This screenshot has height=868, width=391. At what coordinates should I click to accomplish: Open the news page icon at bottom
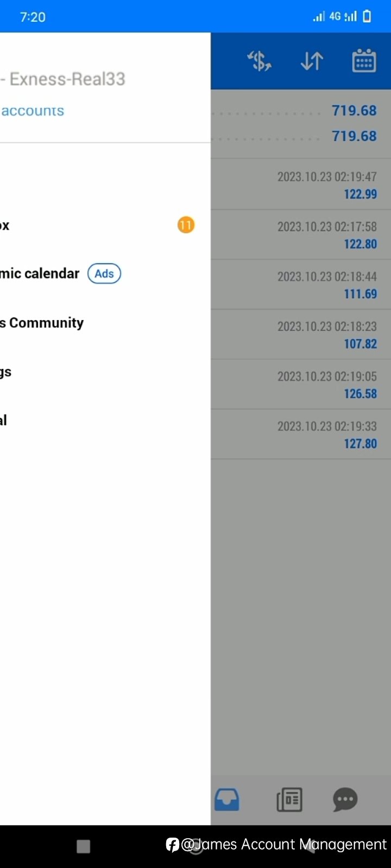(289, 800)
